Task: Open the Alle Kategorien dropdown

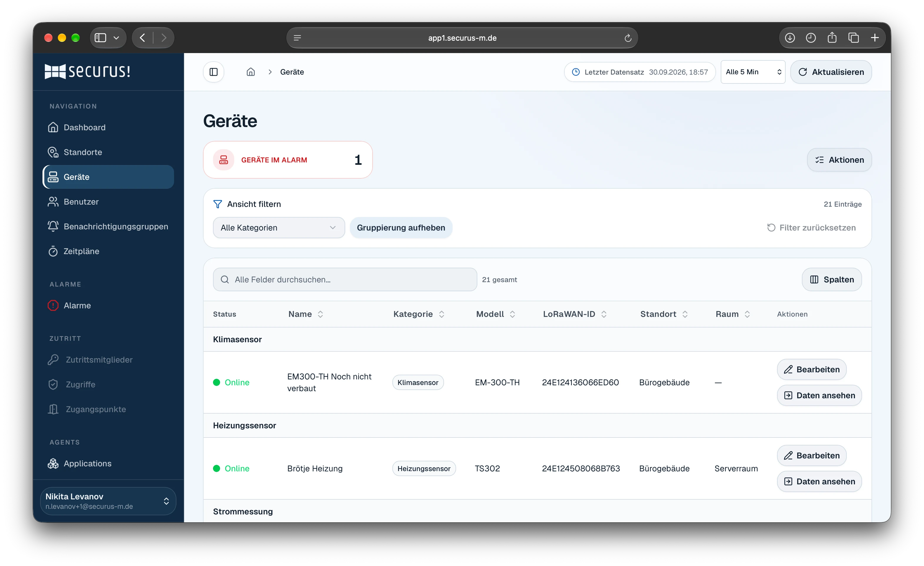Action: coord(278,228)
